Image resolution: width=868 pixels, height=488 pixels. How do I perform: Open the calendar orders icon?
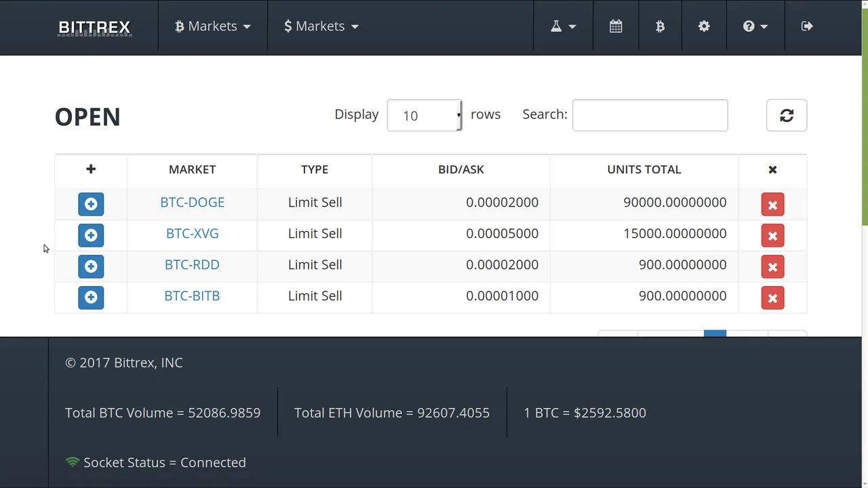click(x=616, y=26)
